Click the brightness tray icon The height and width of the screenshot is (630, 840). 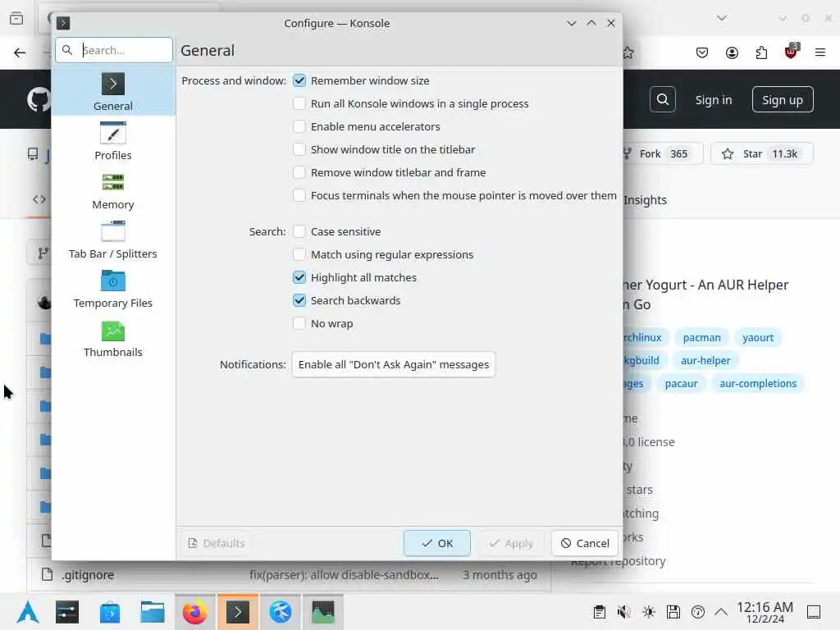pos(649,612)
